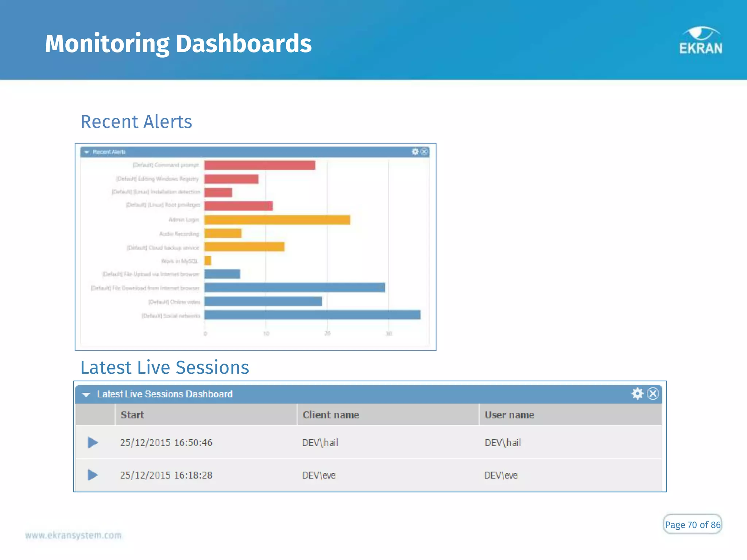747x560 pixels.
Task: Click the start time 25/12/2015 16:18:28
Action: 166,475
